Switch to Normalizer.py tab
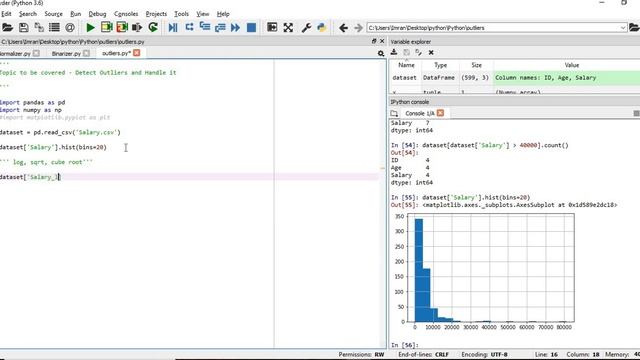This screenshot has width=640, height=360. tap(15, 53)
